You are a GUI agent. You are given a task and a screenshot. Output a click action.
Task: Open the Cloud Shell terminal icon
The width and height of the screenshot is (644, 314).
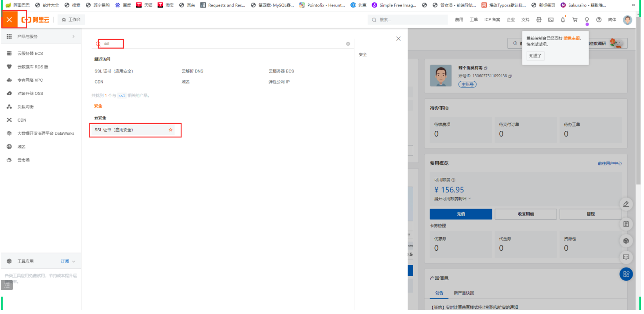click(551, 20)
